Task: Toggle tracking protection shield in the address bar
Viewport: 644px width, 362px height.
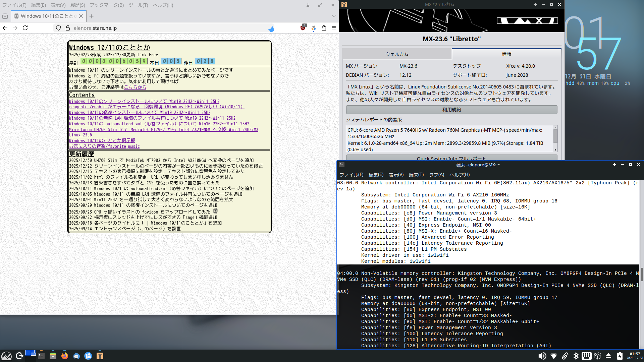Action: click(58, 28)
